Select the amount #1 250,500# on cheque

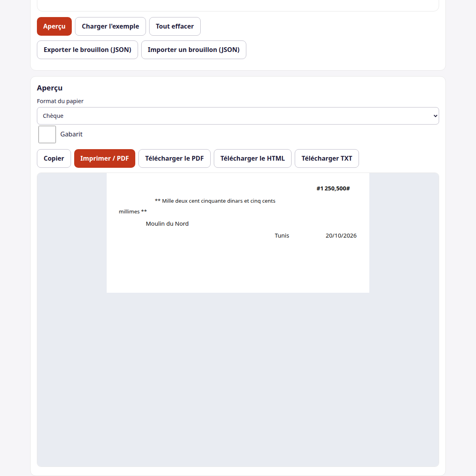(333, 188)
